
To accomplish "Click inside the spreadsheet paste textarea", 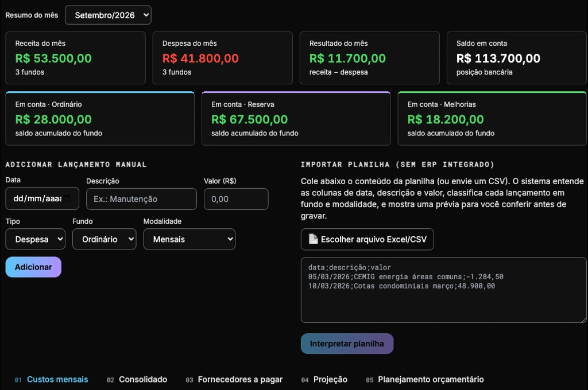I will [x=444, y=290].
